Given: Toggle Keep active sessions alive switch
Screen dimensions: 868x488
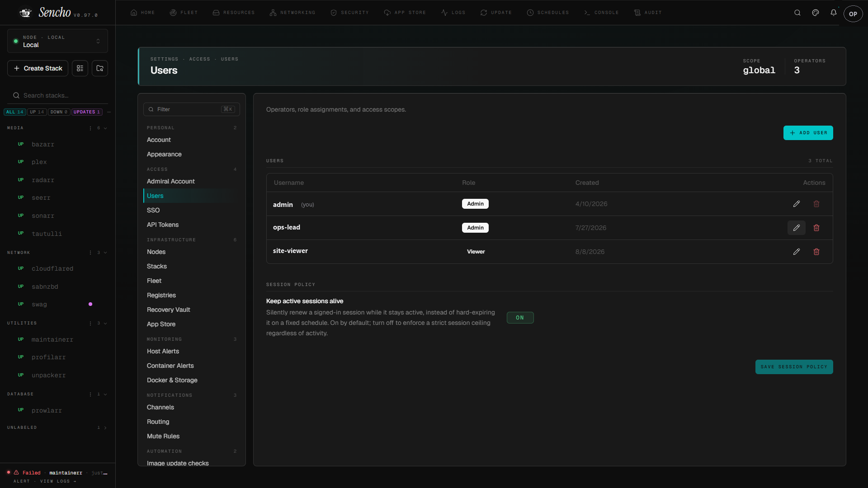Looking at the screenshot, I should pyautogui.click(x=520, y=318).
